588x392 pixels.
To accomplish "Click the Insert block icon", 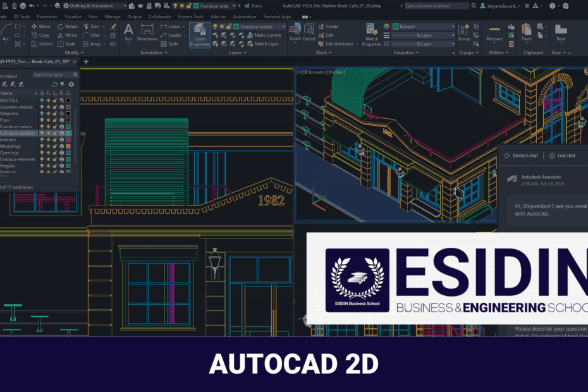I will [x=294, y=28].
